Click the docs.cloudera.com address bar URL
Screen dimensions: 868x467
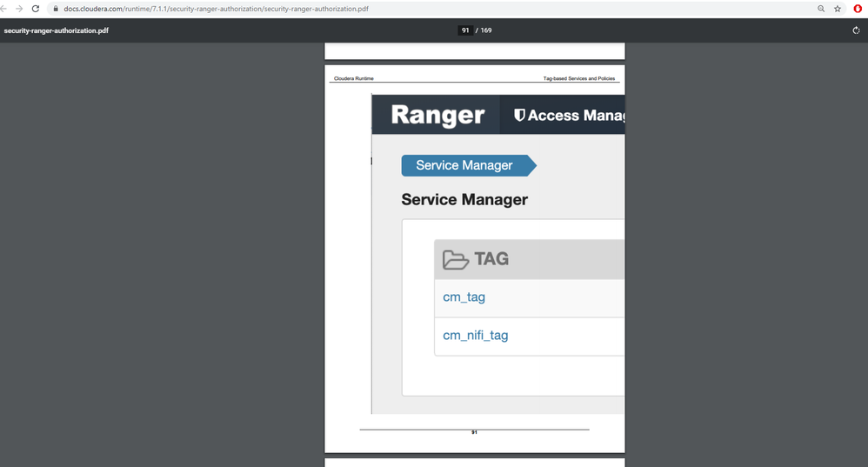pyautogui.click(x=216, y=9)
